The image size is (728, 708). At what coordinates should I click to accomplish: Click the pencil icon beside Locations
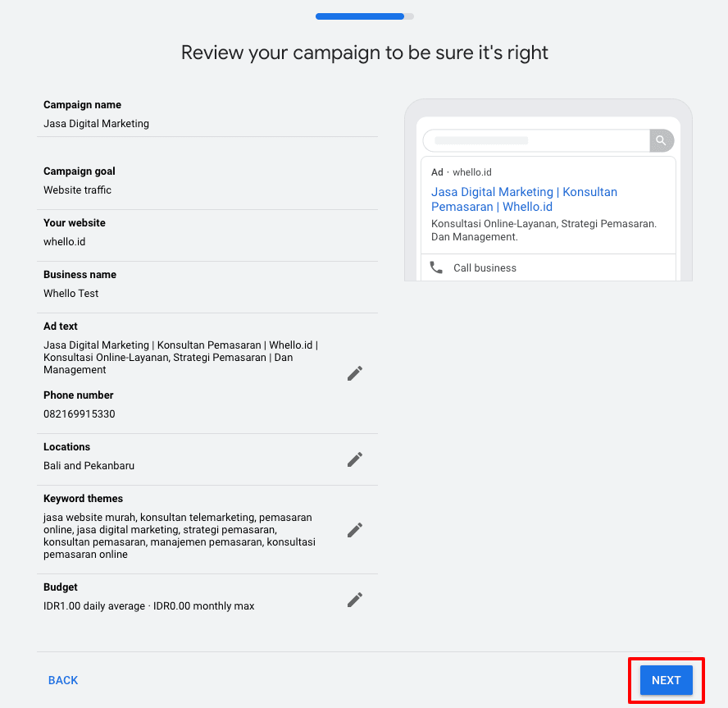[x=355, y=459]
